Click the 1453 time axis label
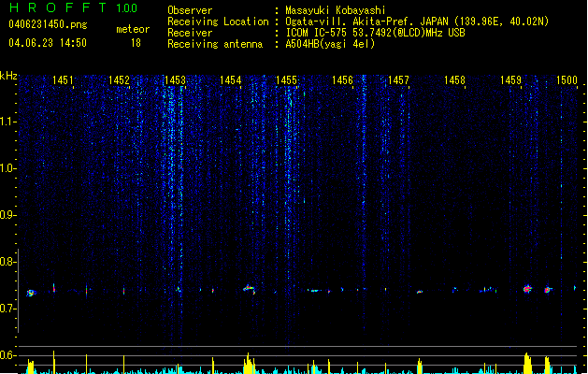Viewport: 588px width, 374px height. [x=175, y=80]
